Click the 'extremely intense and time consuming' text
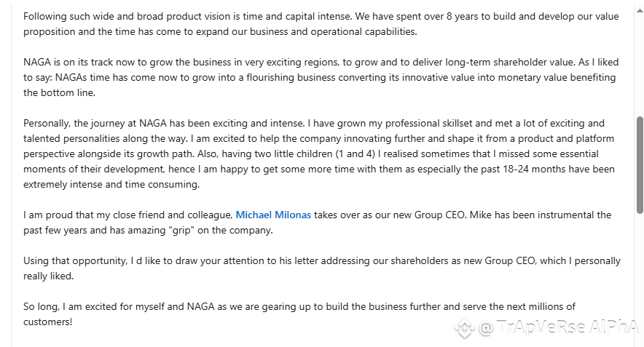Image resolution: width=644 pixels, height=347 pixels. (111, 185)
